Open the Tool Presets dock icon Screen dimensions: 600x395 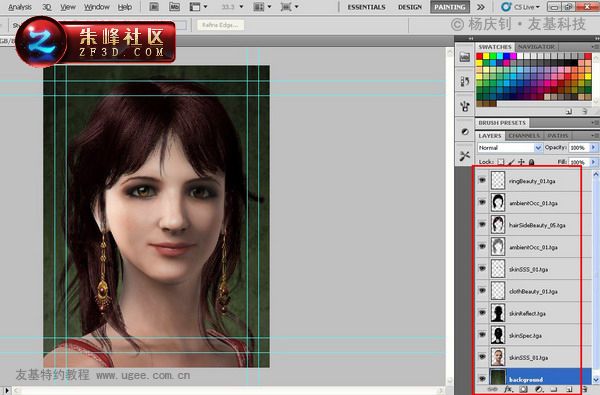pyautogui.click(x=465, y=156)
